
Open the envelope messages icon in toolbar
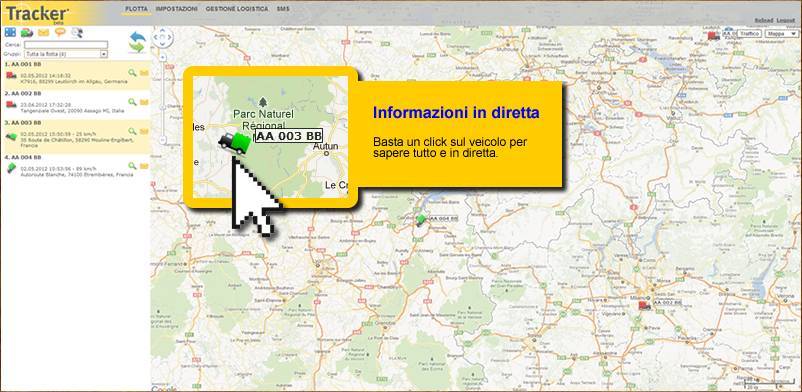point(44,33)
